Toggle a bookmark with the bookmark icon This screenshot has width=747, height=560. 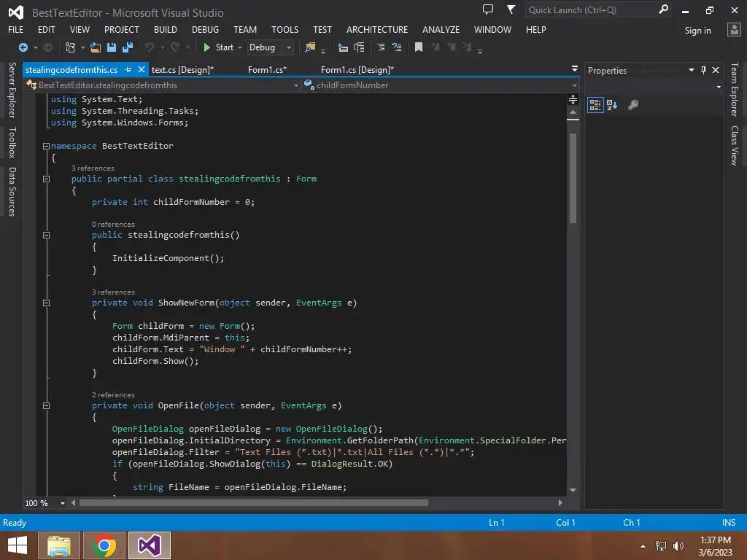coord(419,47)
